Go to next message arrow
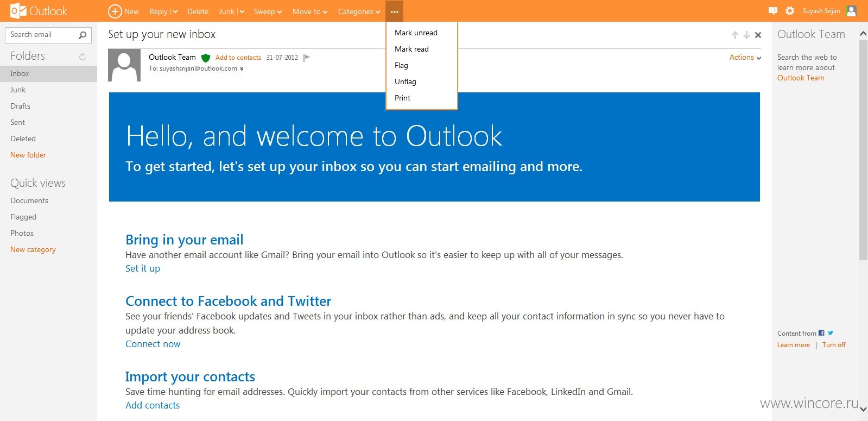 (746, 35)
